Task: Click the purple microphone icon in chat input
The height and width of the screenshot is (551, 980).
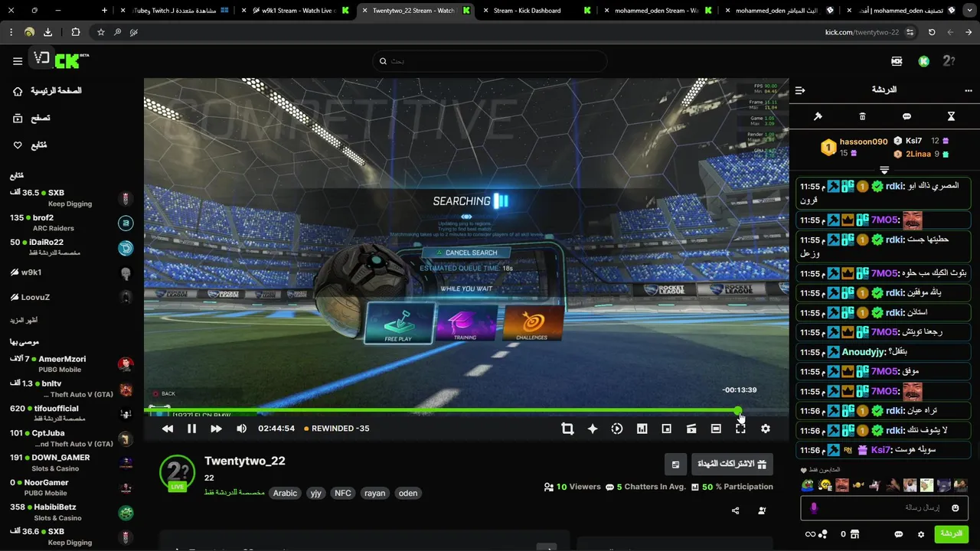Action: [814, 507]
